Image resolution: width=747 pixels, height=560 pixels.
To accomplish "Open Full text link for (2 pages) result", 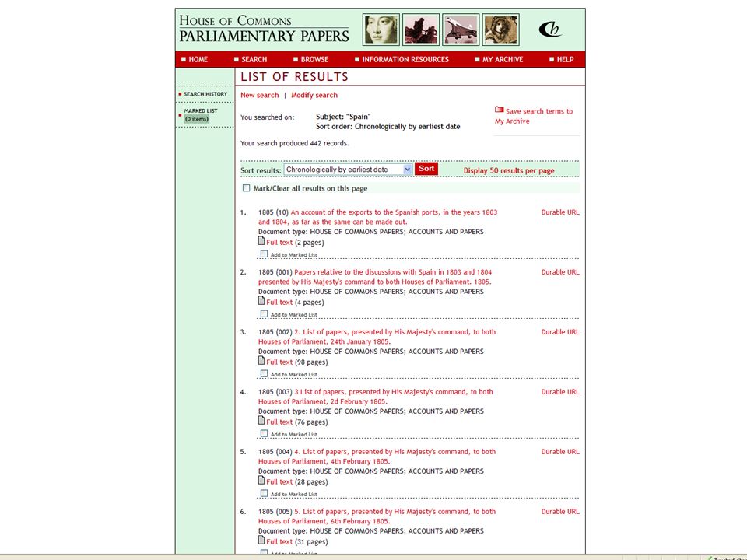I will click(x=279, y=243).
